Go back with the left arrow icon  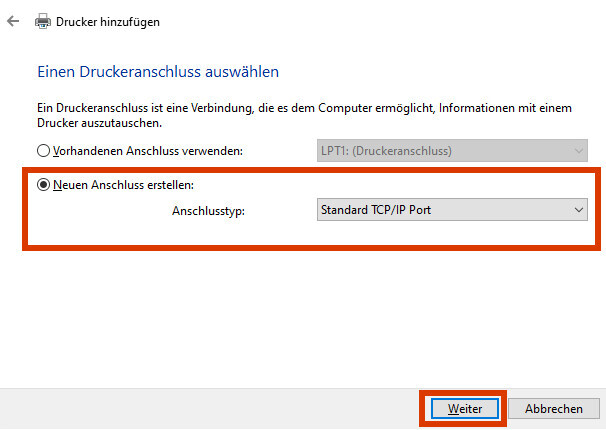click(x=13, y=21)
